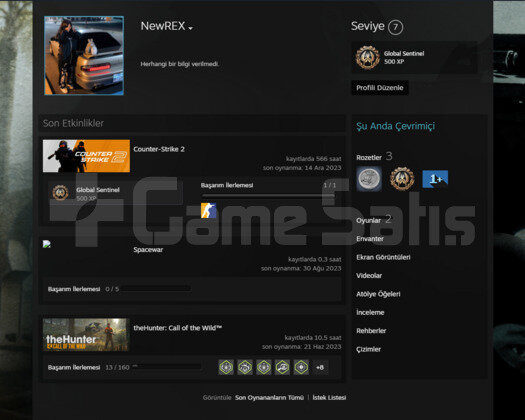Open Videolar section

369,276
